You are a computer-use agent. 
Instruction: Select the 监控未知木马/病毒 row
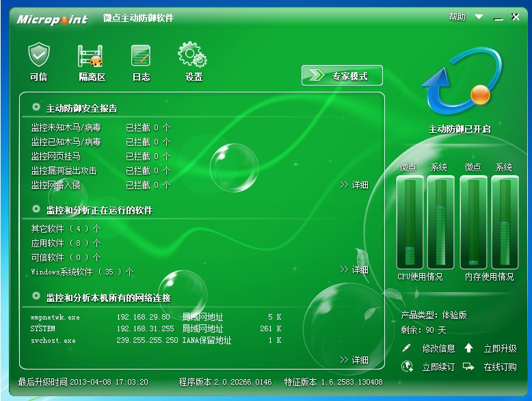tap(101, 128)
